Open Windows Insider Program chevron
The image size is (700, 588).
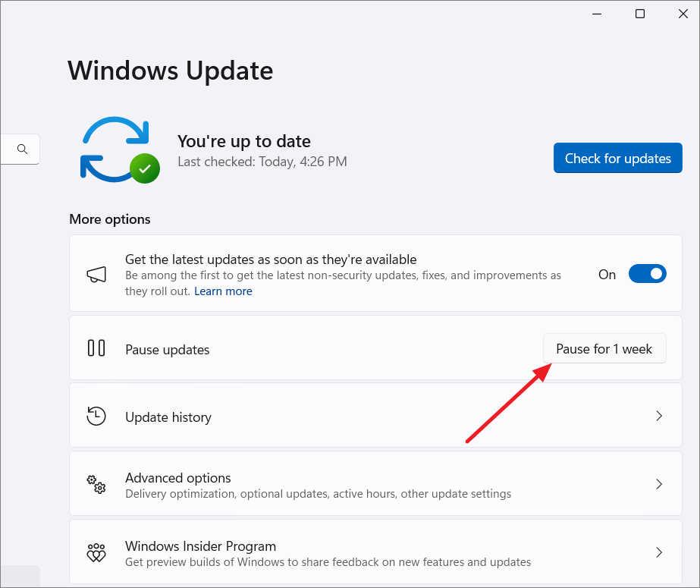coord(659,552)
